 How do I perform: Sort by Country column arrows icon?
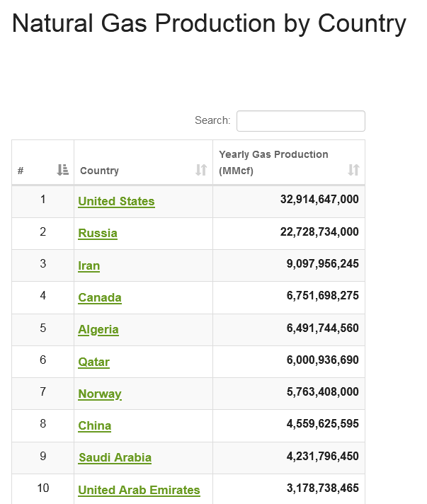(201, 170)
